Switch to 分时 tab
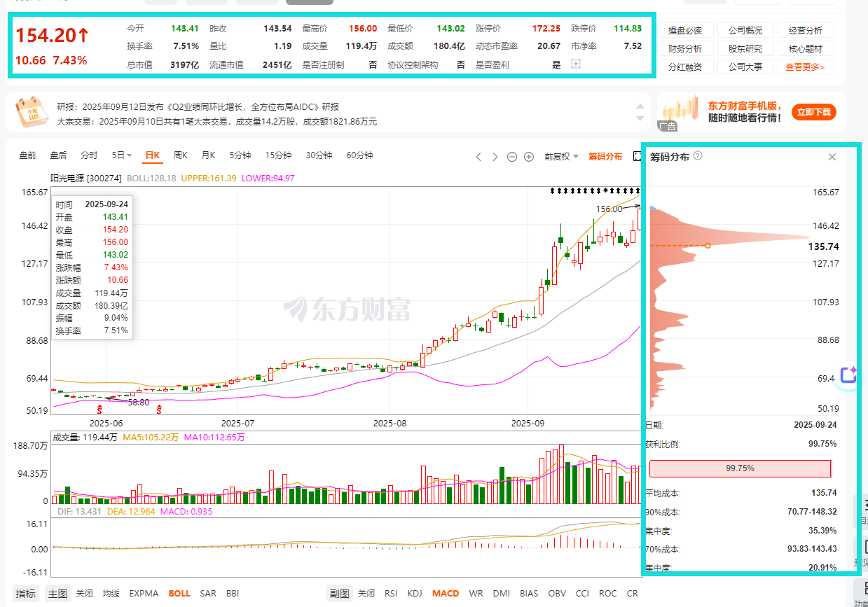This screenshot has height=607, width=868. point(89,155)
